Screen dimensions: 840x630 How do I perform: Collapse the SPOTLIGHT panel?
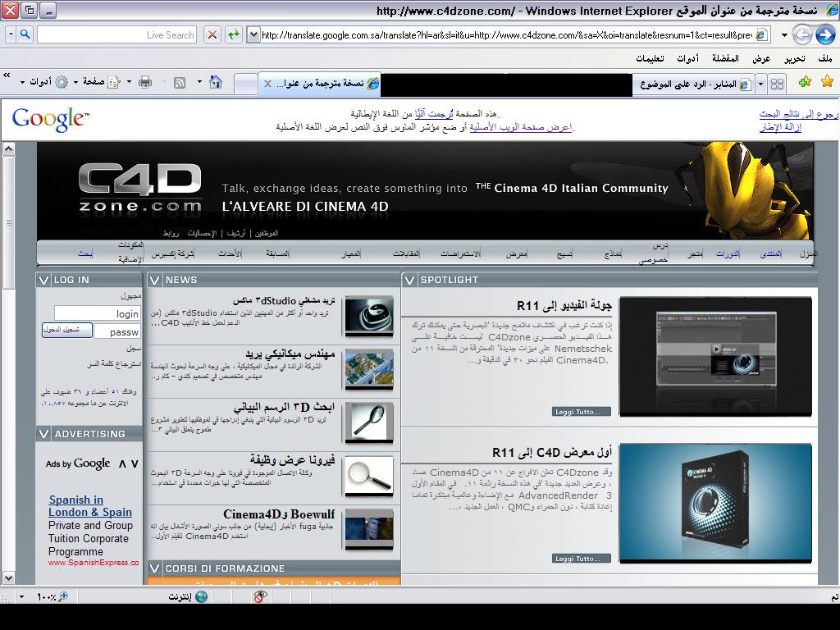(x=410, y=280)
